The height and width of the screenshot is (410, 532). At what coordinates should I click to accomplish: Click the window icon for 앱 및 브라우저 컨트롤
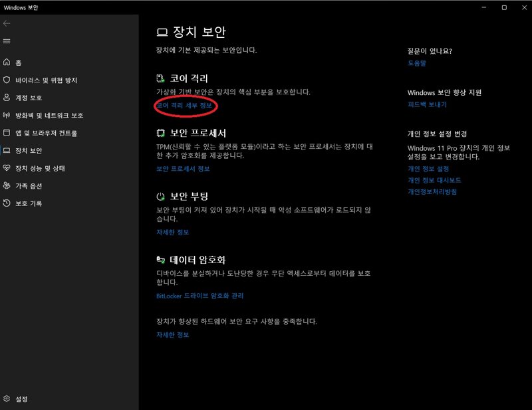point(7,133)
